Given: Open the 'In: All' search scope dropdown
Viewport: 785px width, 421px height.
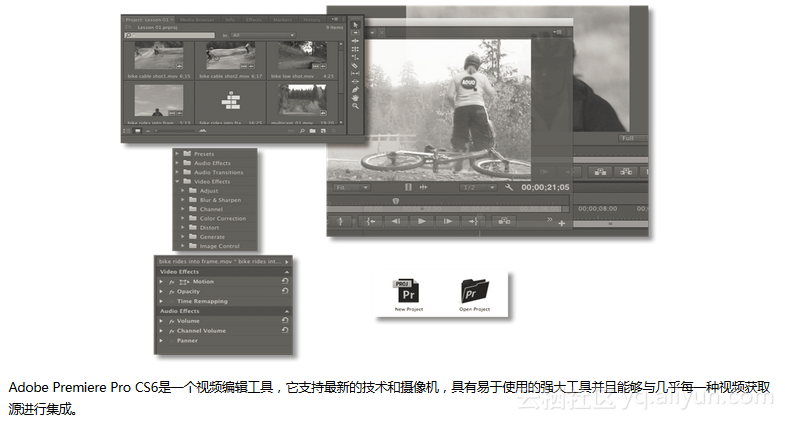Looking at the screenshot, I should click(263, 36).
